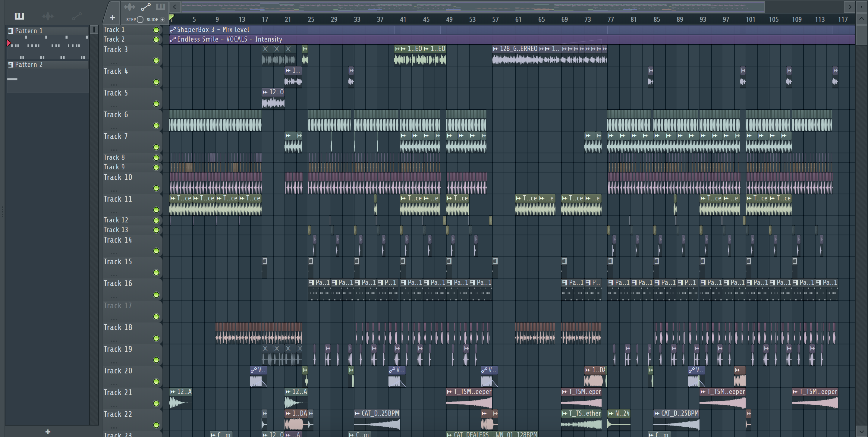Enable STEP editing mode checkbox

coord(140,20)
